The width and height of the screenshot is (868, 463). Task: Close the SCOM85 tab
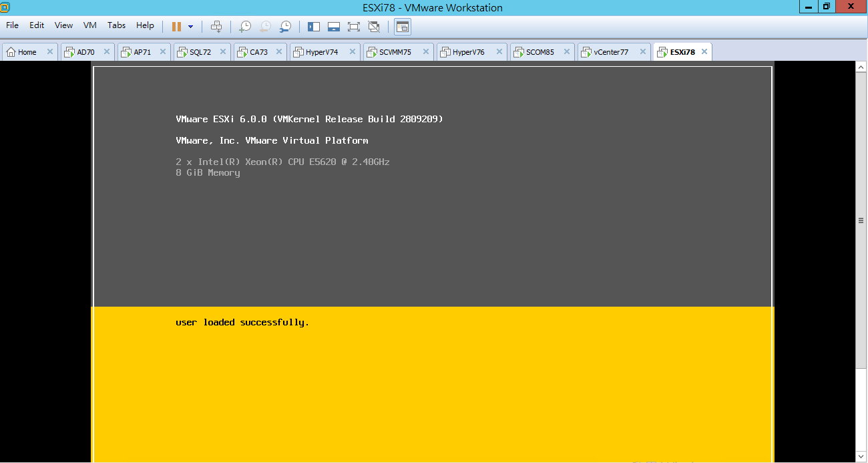pos(568,52)
